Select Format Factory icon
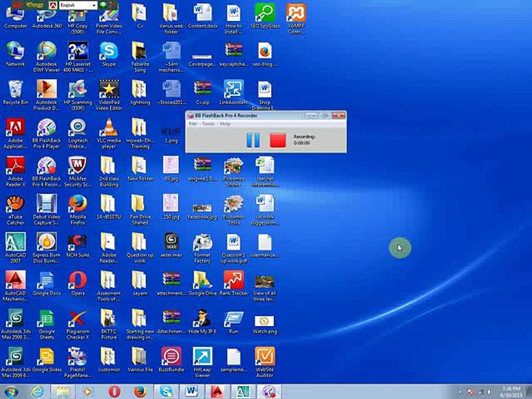532x399 pixels. point(202,248)
